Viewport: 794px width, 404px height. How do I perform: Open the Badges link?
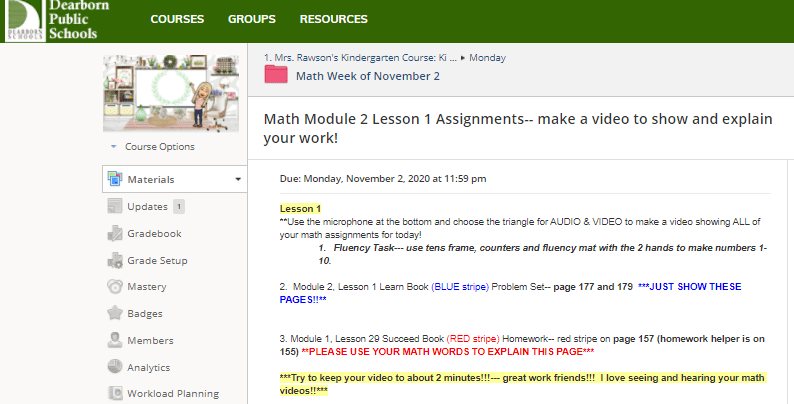tap(145, 313)
